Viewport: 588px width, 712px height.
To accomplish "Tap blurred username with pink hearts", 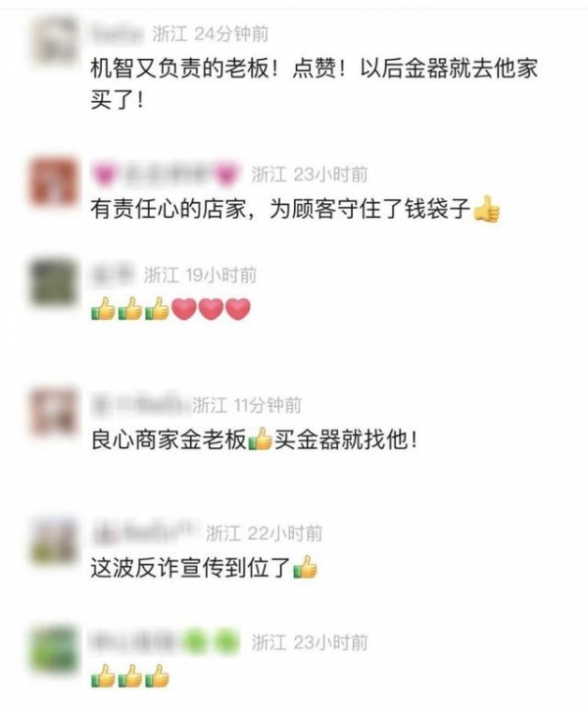I will click(166, 175).
